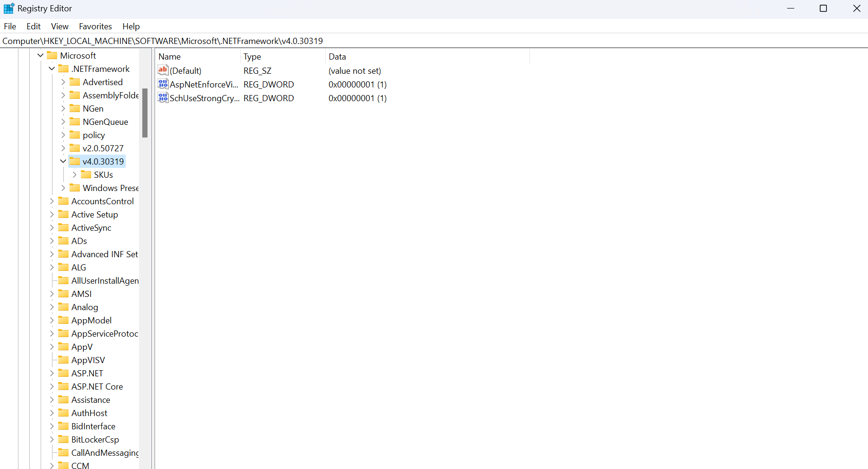This screenshot has width=868, height=469.
Task: Click the ASP.NET Core folder icon
Action: coord(64,386)
